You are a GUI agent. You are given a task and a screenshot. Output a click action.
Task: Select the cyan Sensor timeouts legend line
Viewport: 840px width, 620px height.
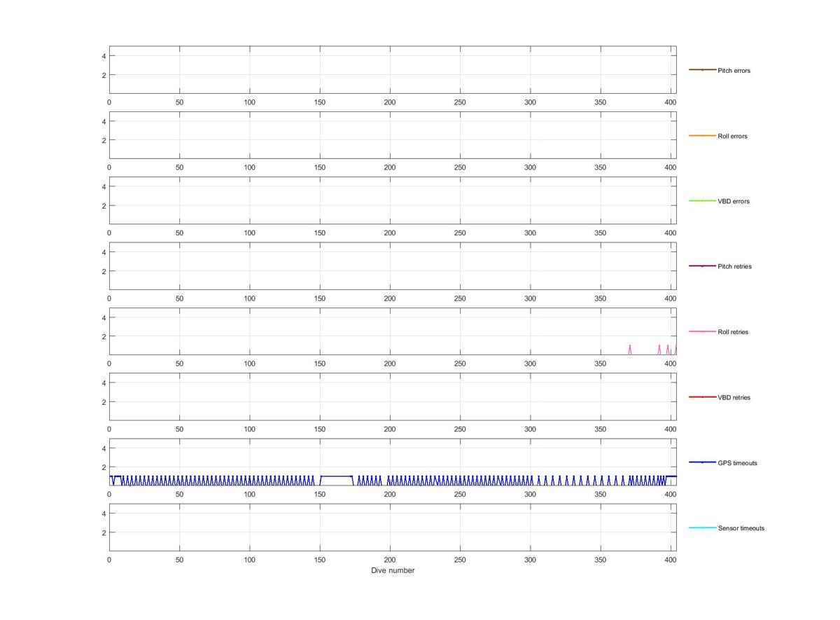click(x=702, y=528)
